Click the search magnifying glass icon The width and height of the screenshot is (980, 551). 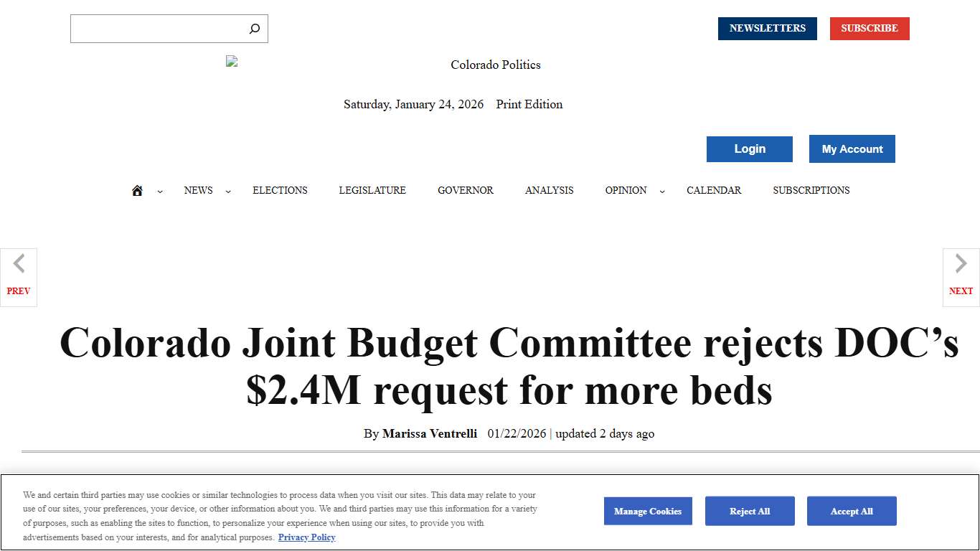pyautogui.click(x=254, y=28)
